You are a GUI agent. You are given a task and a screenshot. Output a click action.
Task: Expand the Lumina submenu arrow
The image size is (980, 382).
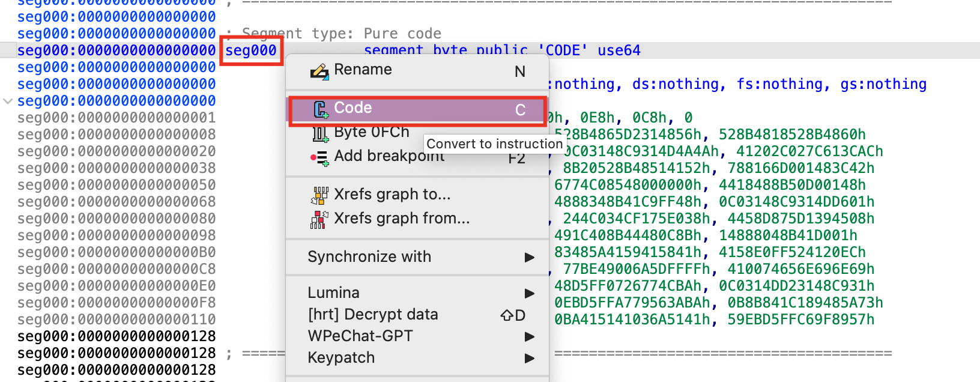529,293
